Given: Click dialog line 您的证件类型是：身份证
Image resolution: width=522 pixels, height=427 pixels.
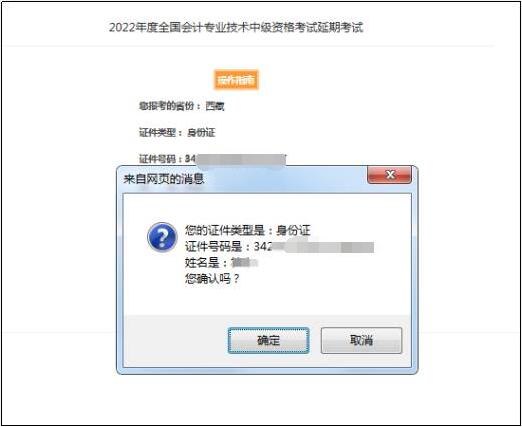Looking at the screenshot, I should (x=248, y=230).
